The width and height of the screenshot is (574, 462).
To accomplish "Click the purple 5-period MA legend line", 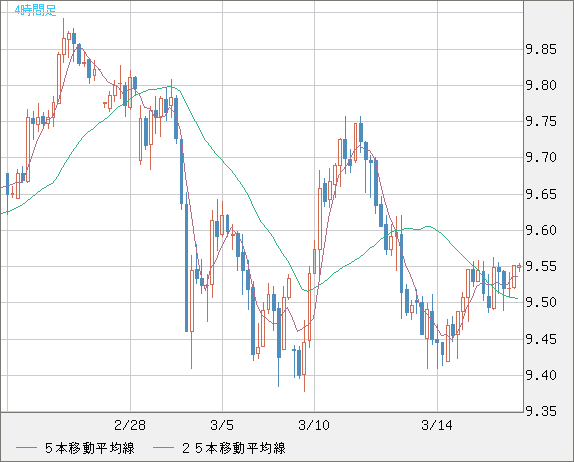I will (x=26, y=448).
